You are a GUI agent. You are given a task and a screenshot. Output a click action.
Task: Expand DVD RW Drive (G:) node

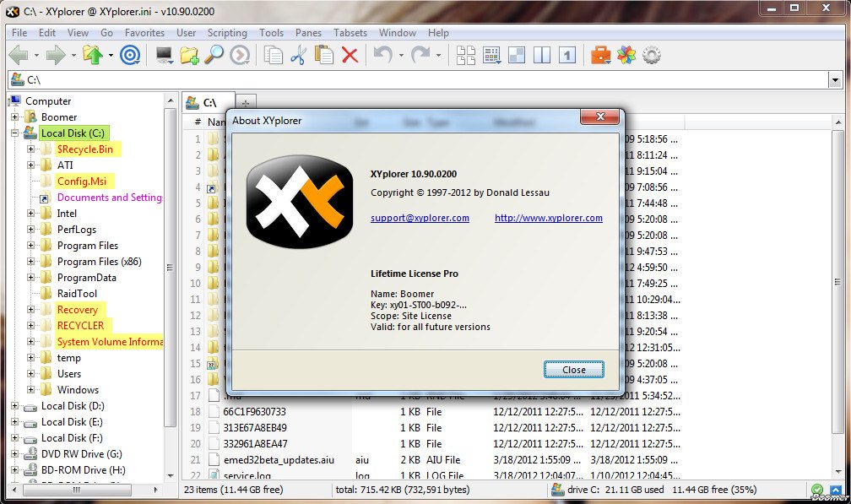14,454
